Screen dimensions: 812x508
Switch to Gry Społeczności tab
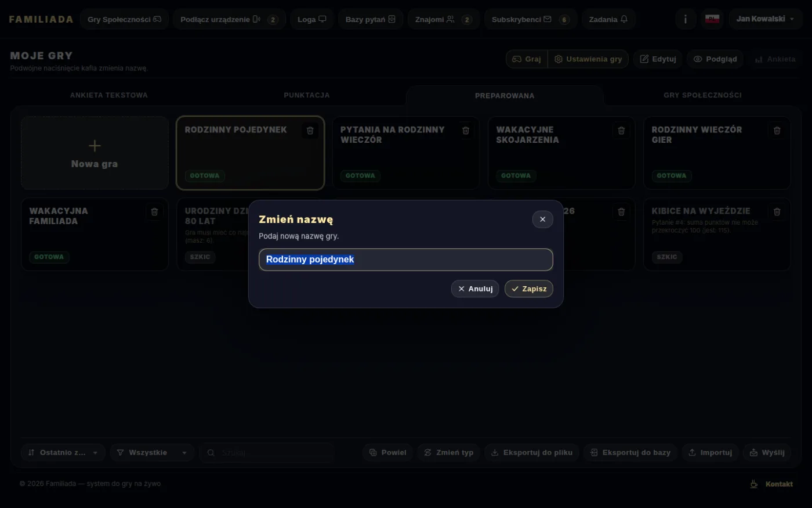point(702,95)
